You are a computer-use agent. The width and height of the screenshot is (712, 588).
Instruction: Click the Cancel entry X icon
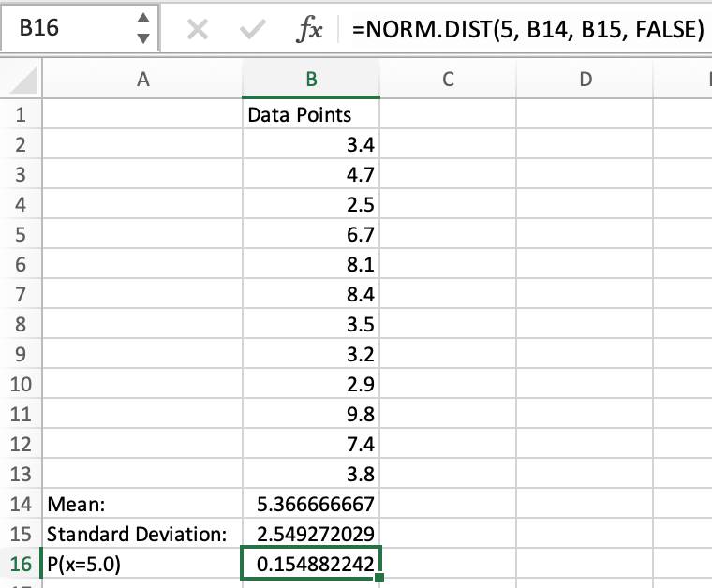coord(197,30)
